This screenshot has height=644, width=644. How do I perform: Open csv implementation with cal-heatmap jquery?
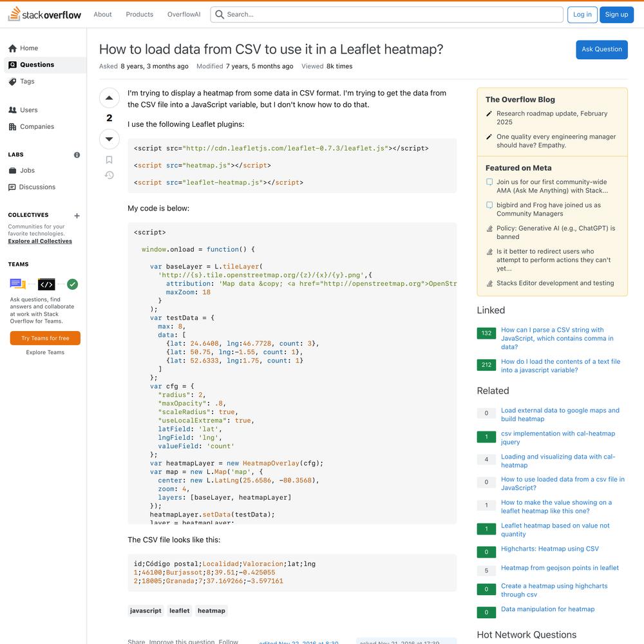tap(558, 438)
